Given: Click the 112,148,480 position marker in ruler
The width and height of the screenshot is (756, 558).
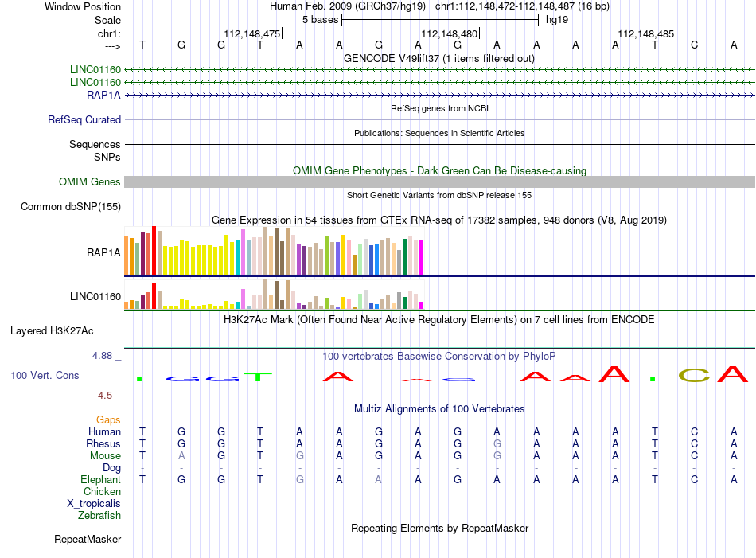Looking at the screenshot, I should click(450, 33).
